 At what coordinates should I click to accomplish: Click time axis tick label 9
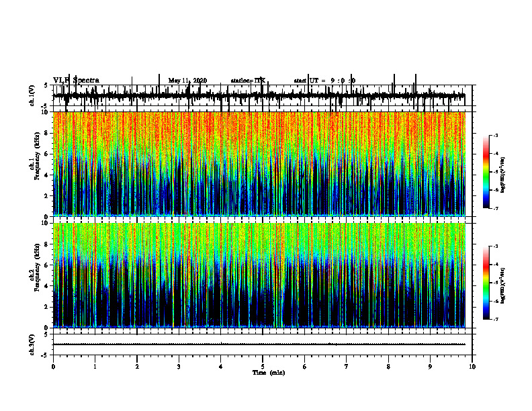(x=430, y=367)
